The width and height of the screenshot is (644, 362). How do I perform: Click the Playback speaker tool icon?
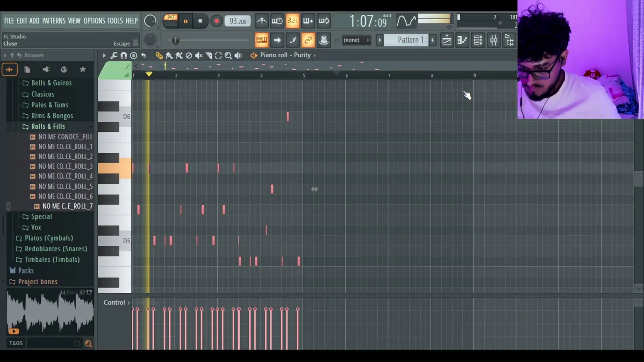point(238,55)
